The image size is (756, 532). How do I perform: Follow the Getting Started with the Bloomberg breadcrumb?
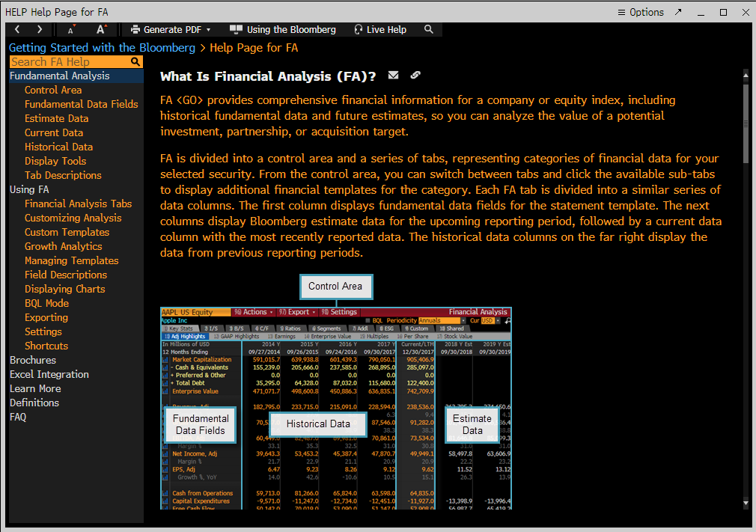(102, 48)
